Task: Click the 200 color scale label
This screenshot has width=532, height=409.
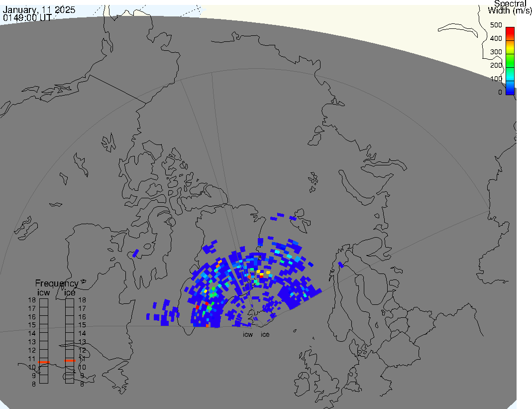Action: click(x=496, y=65)
